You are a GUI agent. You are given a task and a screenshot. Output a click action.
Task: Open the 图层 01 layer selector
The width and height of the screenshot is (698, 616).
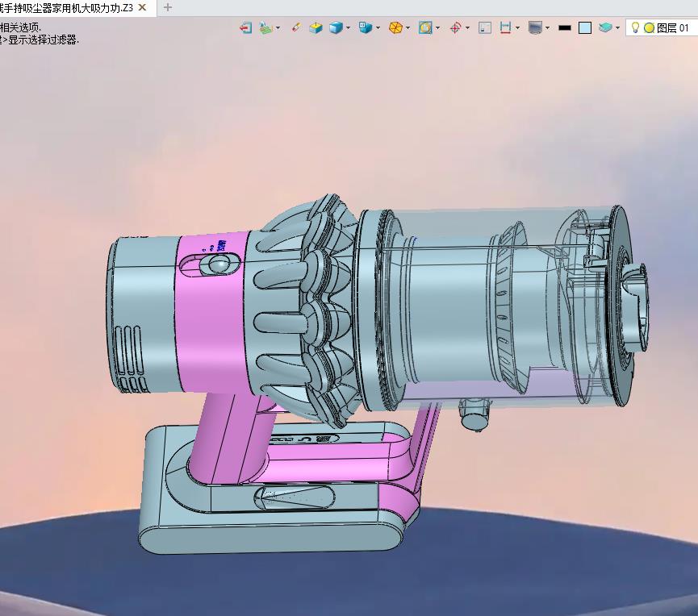coord(662,28)
